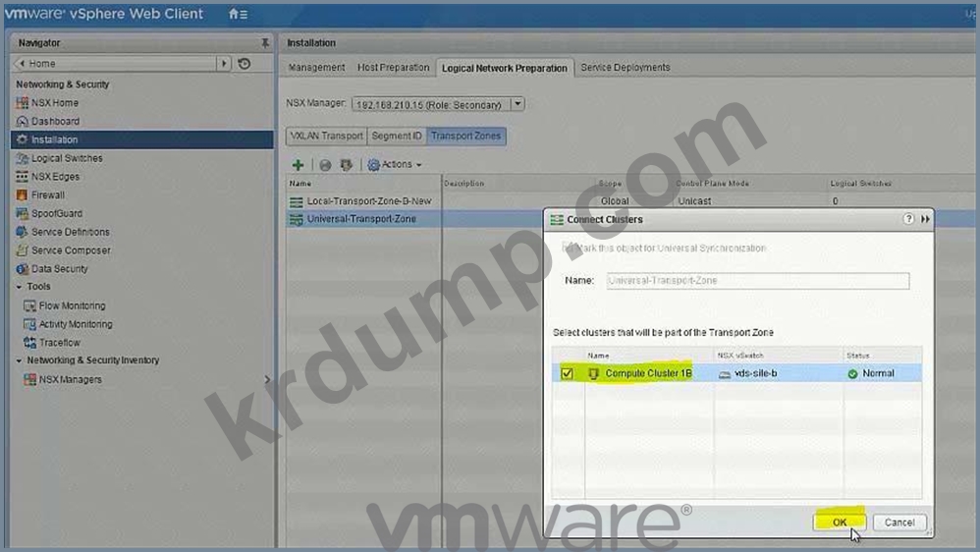Collapse the Tools group
This screenshot has width=980, height=552.
coord(19,287)
